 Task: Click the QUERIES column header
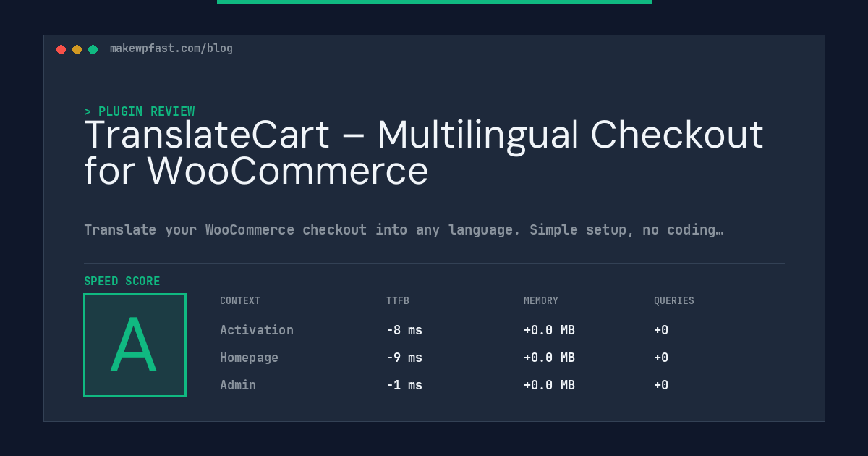674,301
